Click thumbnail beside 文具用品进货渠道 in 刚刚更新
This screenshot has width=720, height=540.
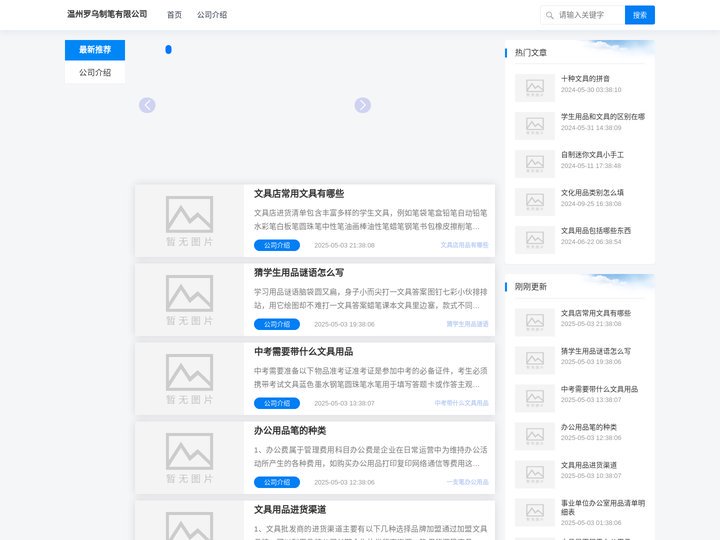pos(534,474)
